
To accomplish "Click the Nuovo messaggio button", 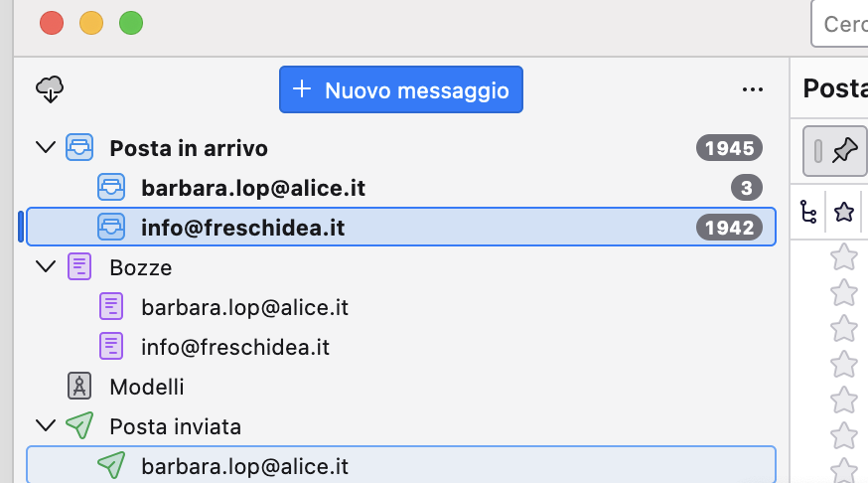I will click(x=401, y=90).
